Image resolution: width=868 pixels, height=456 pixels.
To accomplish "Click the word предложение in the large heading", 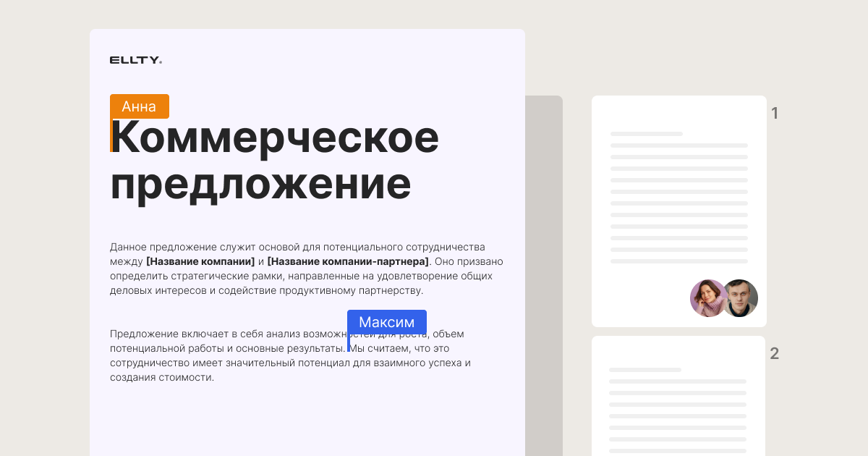I will 260,184.
